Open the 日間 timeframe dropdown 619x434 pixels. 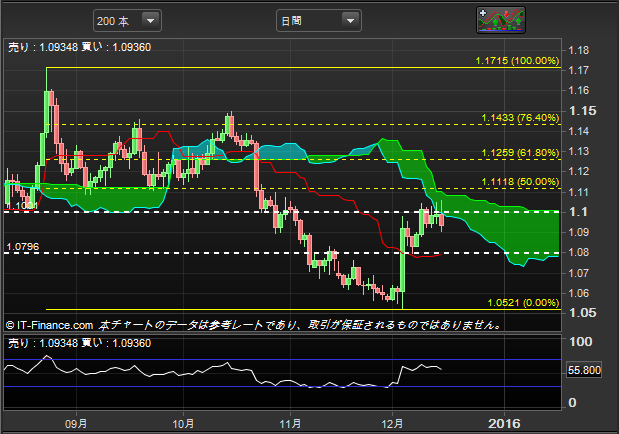pyautogui.click(x=319, y=21)
